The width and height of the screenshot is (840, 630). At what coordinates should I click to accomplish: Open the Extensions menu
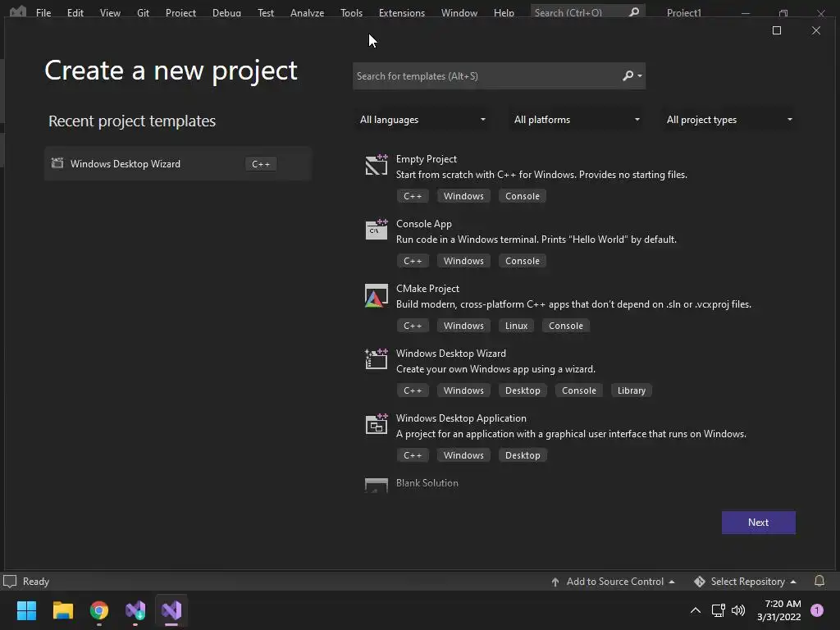tap(402, 12)
